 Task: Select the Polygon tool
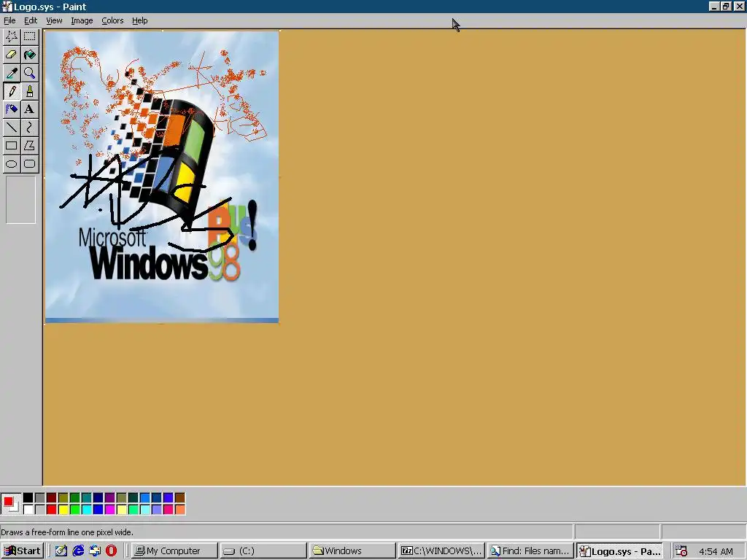(x=29, y=146)
